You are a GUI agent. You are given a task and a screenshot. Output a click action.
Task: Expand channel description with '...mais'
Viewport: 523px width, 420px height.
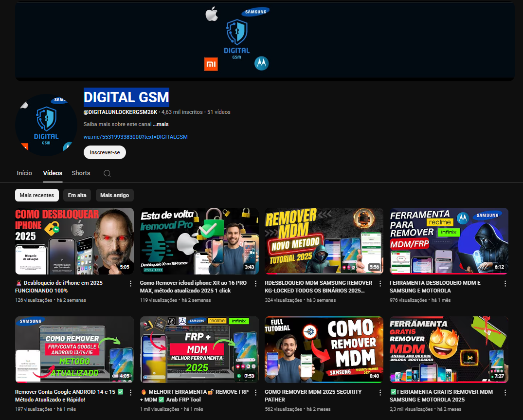tap(161, 124)
